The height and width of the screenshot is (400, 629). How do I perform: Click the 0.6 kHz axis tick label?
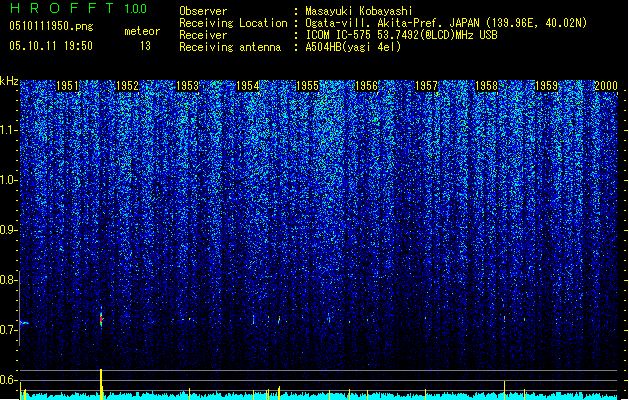pos(8,380)
